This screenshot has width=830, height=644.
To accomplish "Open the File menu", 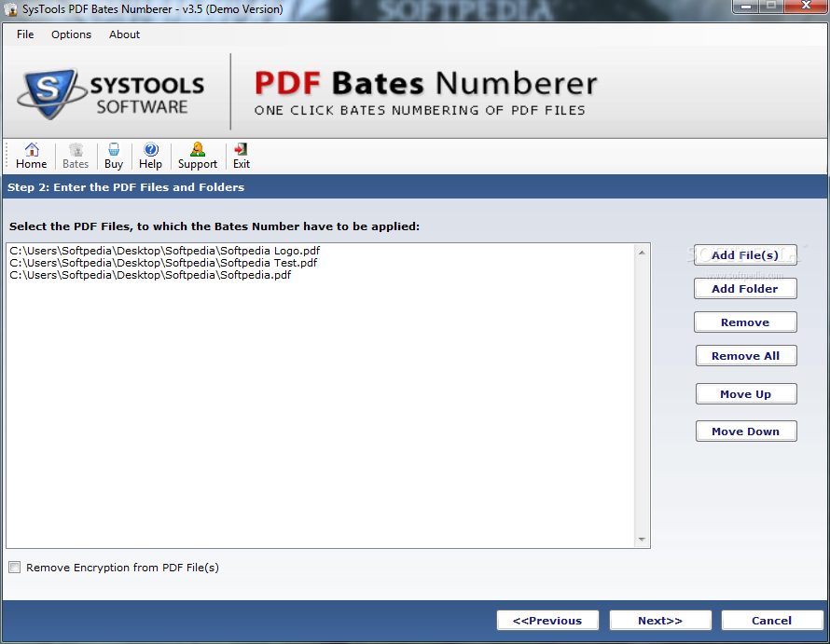I will coord(25,34).
